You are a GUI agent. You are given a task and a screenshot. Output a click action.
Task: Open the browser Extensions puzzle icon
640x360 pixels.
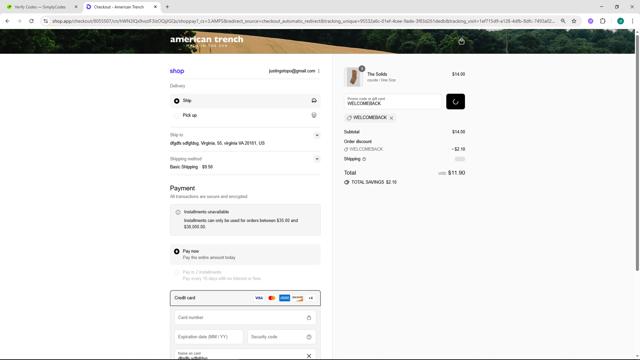[603, 21]
